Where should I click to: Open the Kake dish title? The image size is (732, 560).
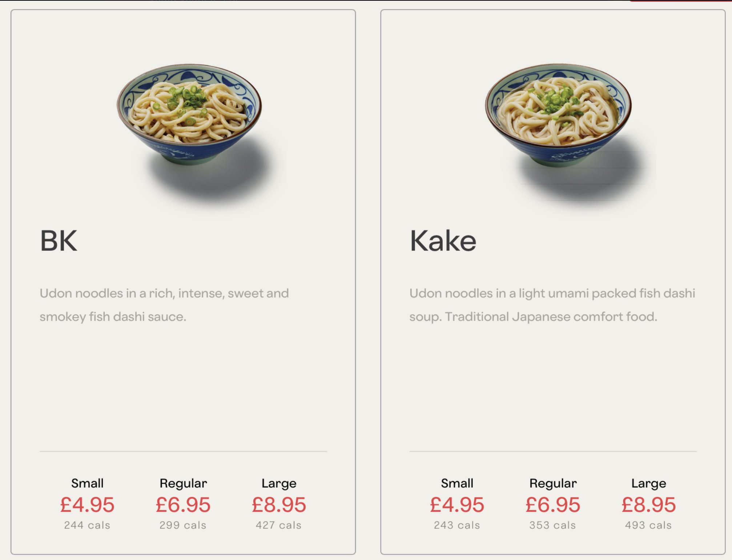click(443, 241)
